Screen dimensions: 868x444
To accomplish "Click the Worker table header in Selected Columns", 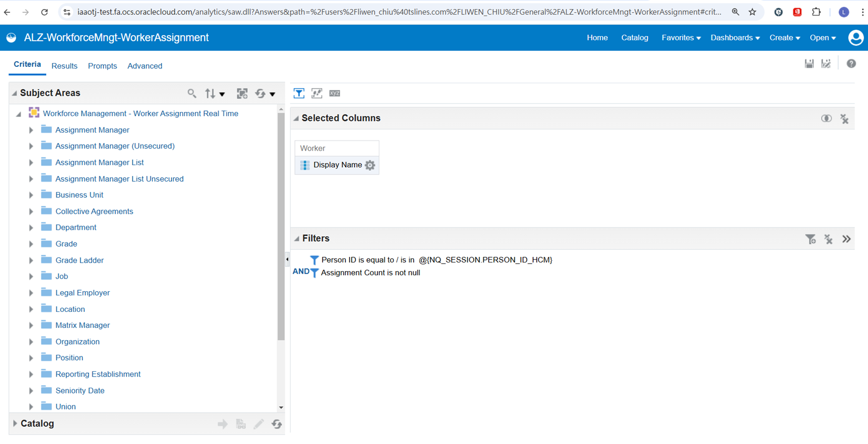I will click(337, 149).
